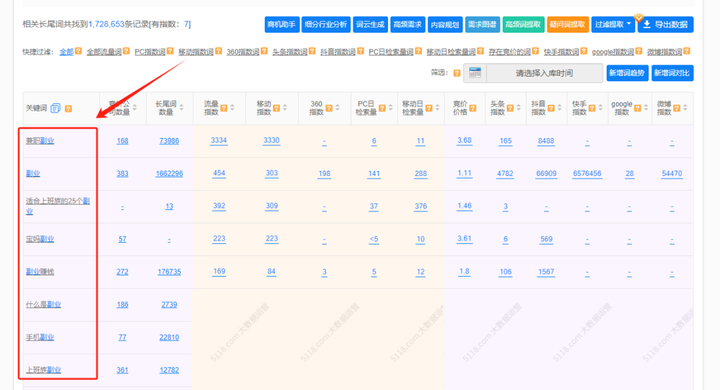The width and height of the screenshot is (720, 390).
Task: Click the 54470 微博指数 value
Action: (672, 174)
